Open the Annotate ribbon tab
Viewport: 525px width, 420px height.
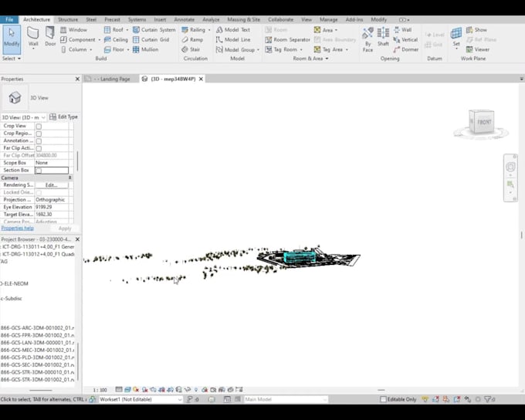pyautogui.click(x=184, y=20)
